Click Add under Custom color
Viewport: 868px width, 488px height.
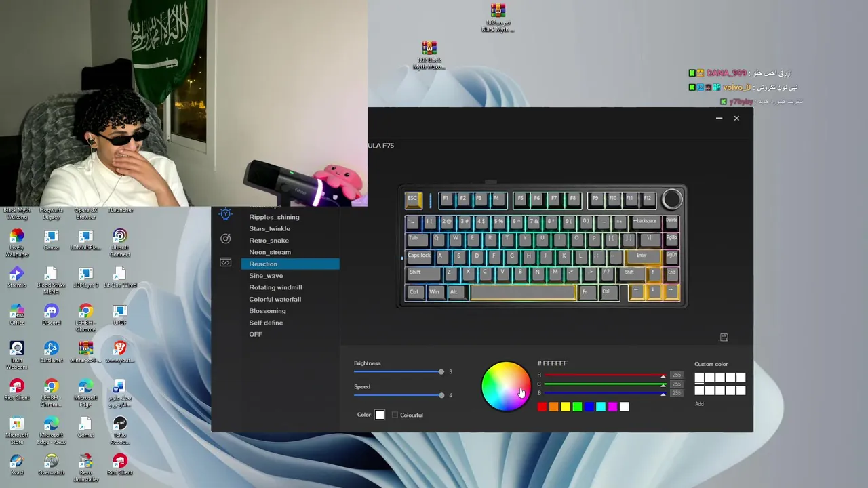tap(699, 404)
